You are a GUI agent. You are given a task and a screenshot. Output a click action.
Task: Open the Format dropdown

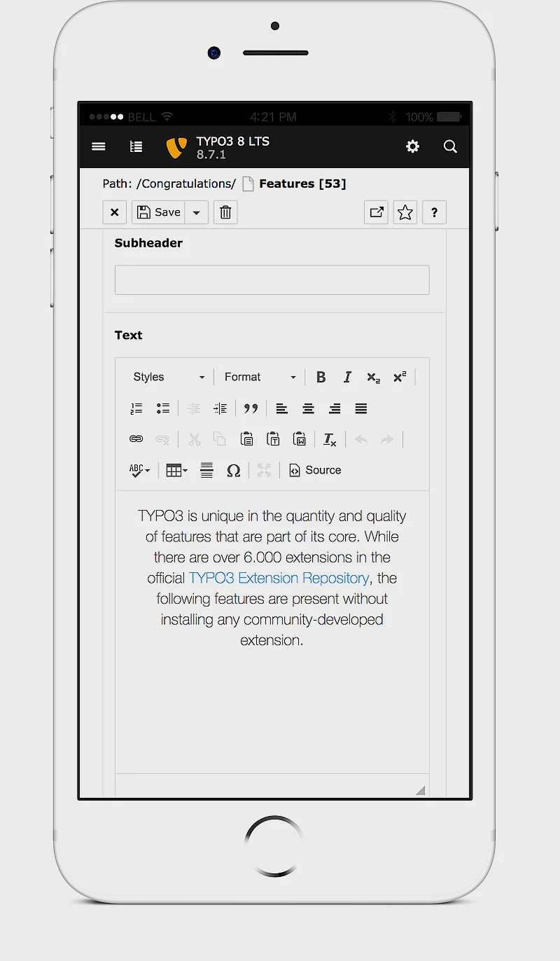click(x=259, y=377)
